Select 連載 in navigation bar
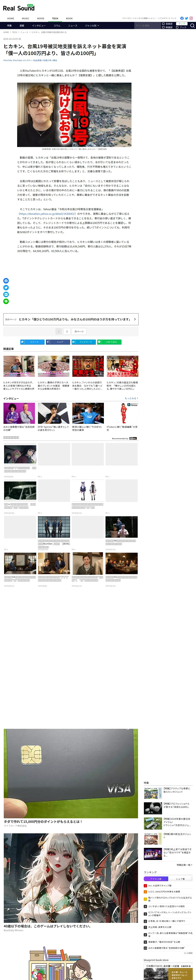 [x=22, y=25]
